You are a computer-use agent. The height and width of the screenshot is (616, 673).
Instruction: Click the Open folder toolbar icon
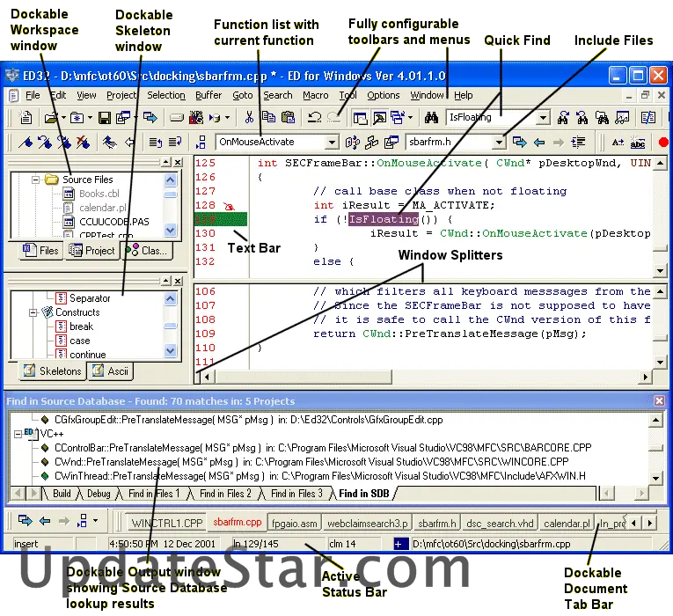[52, 117]
